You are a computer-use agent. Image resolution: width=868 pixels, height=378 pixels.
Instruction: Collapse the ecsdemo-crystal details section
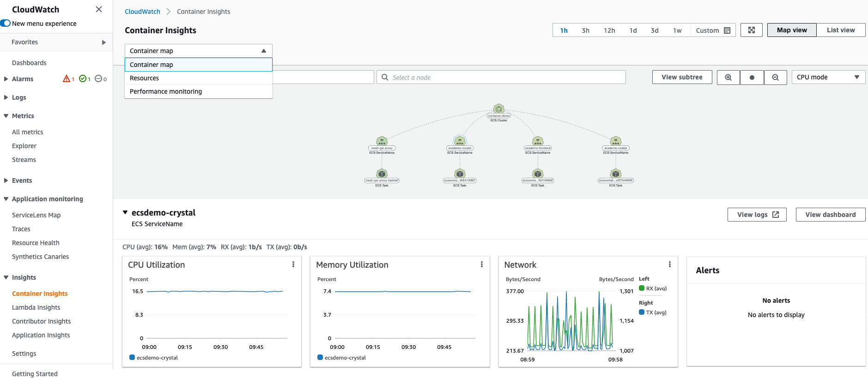click(125, 213)
